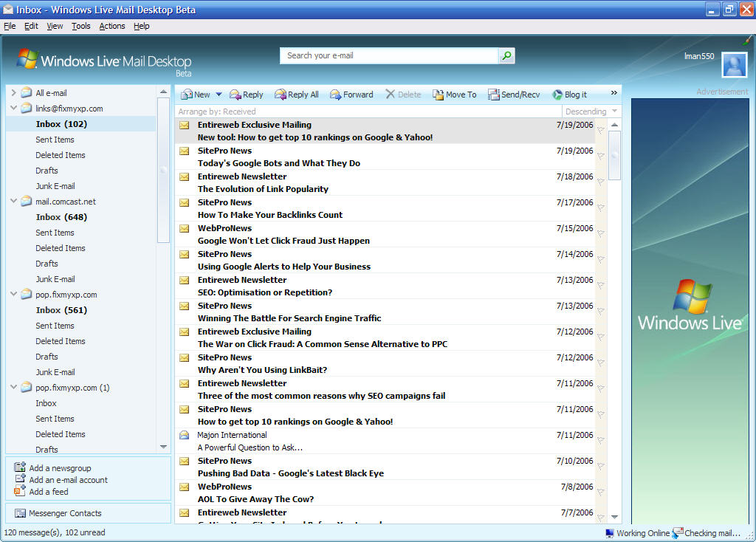
Task: Click the Reply toolbar button
Action: (247, 95)
